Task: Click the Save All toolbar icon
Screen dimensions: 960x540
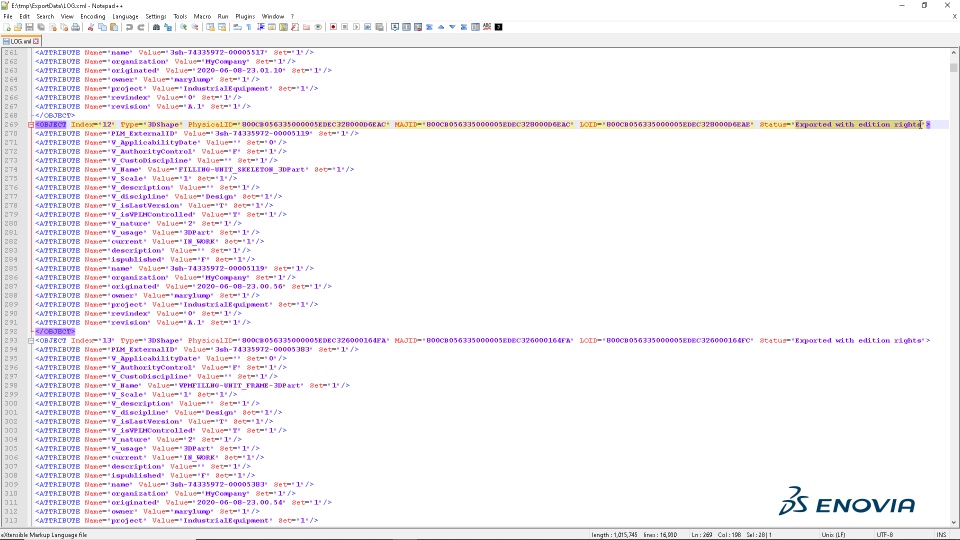Action: [41, 27]
